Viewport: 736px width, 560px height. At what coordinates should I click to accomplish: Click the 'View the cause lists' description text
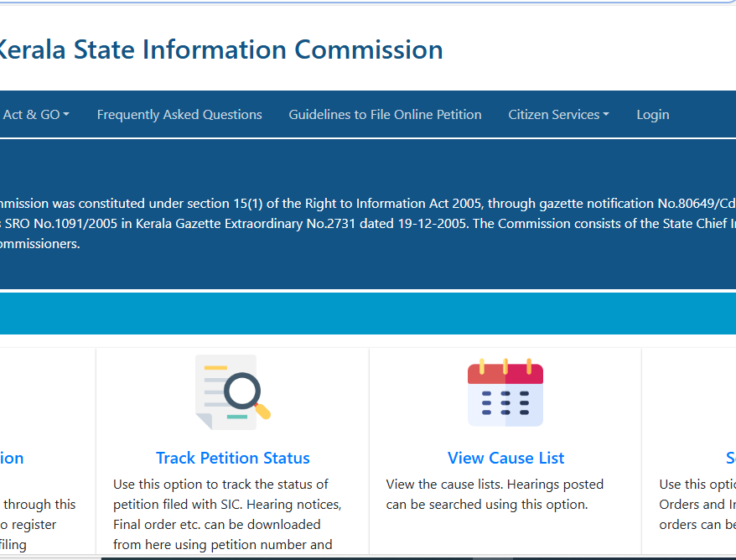495,495
